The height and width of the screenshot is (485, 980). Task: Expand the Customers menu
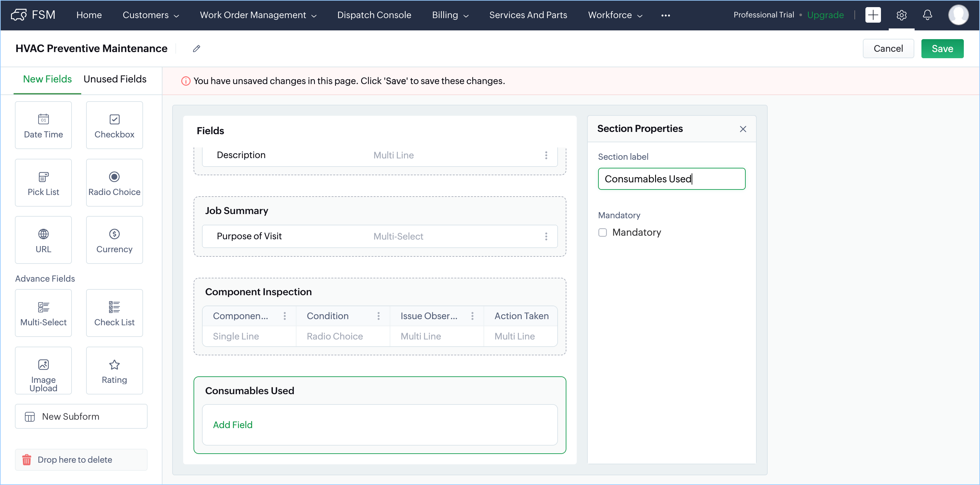150,15
